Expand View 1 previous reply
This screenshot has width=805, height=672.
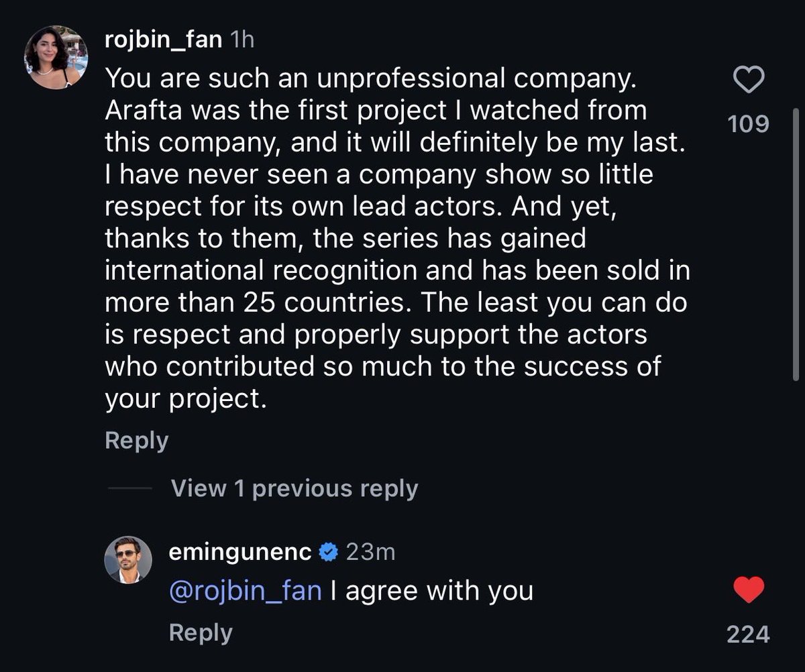tap(294, 488)
